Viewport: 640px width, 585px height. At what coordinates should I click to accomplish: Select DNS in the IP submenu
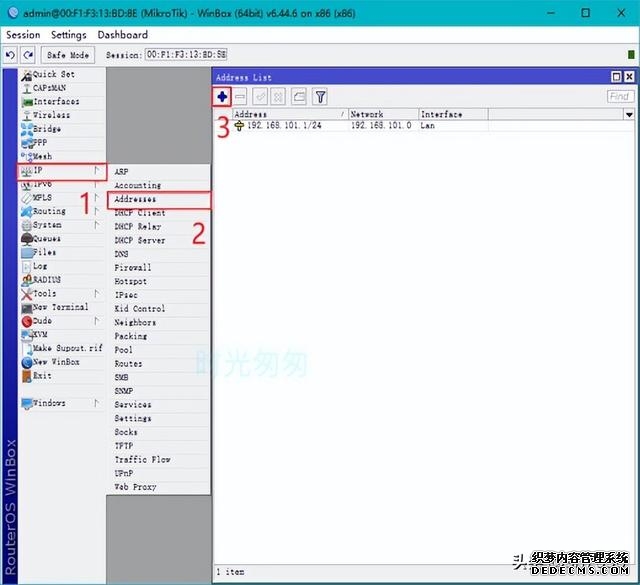coord(160,254)
